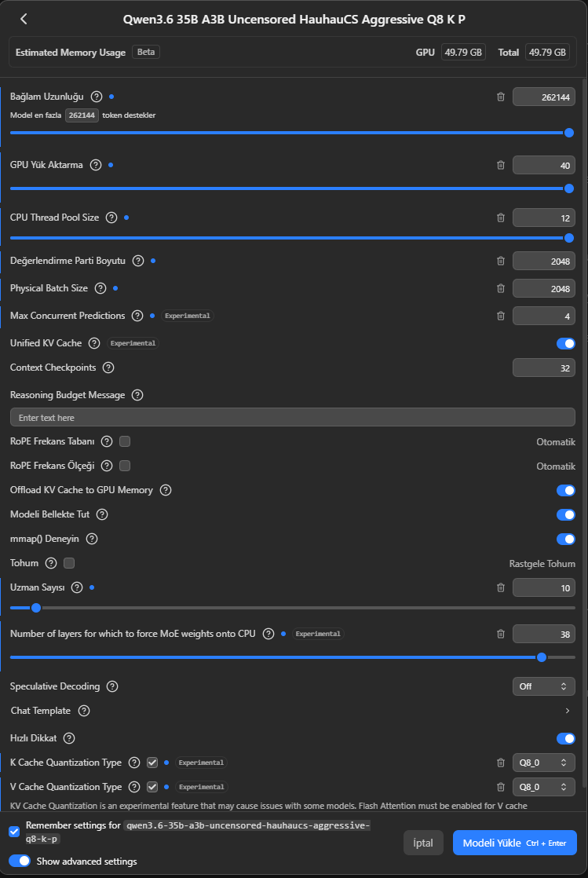This screenshot has height=878, width=588.
Task: Click Context Checkpoints value field 32
Action: (544, 368)
